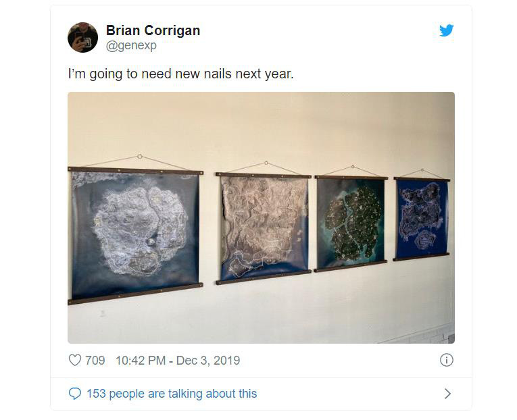Open '153 people are talking about this'
Viewport: 517px width, 420px height.
[172, 393]
